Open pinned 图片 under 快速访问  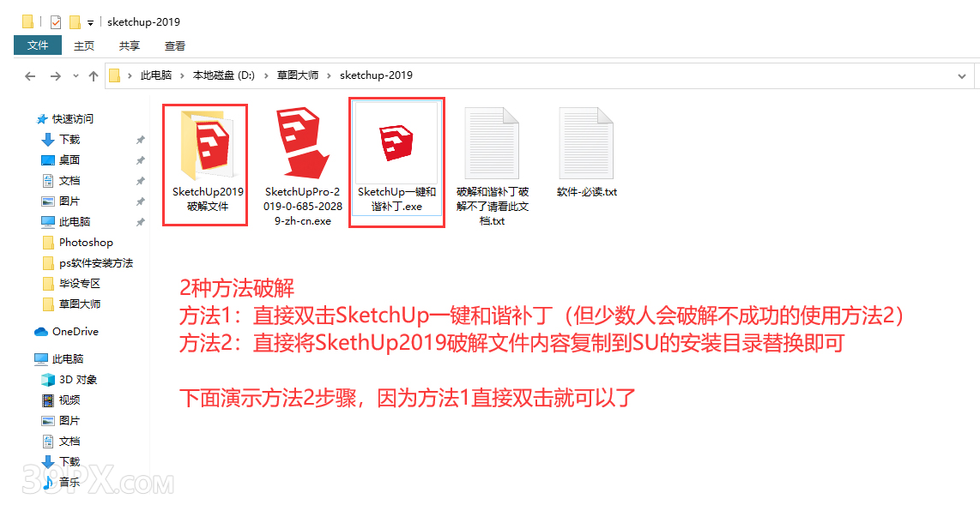click(61, 201)
